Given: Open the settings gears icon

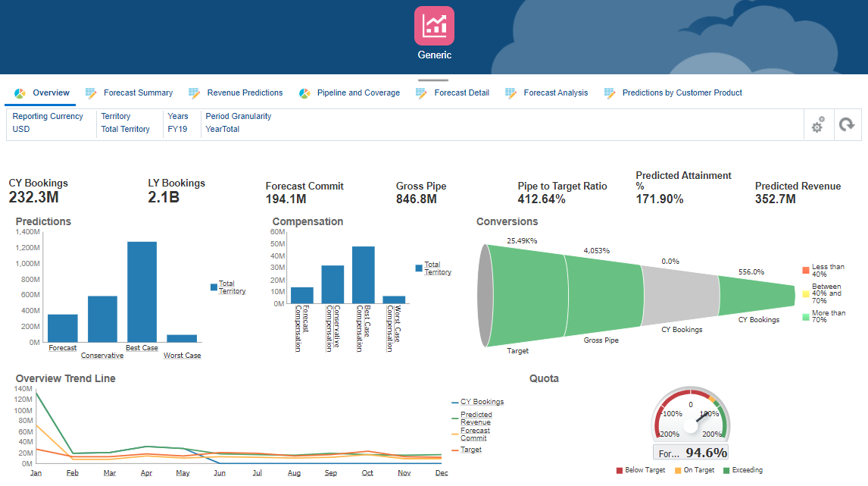Looking at the screenshot, I should [817, 124].
